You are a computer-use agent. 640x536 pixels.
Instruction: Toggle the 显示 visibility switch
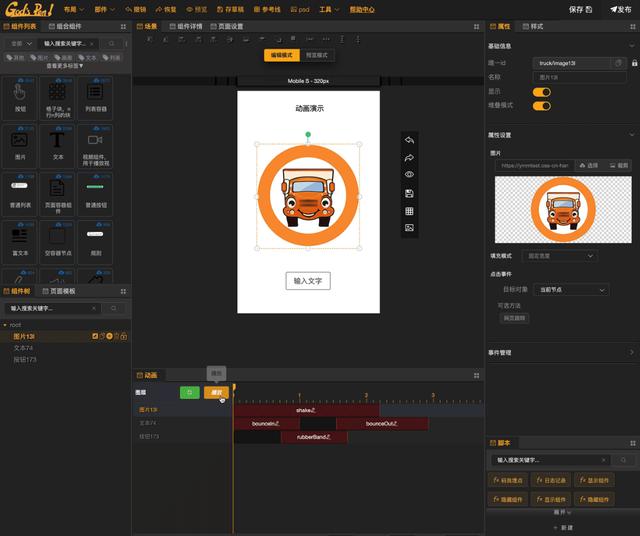pyautogui.click(x=542, y=92)
